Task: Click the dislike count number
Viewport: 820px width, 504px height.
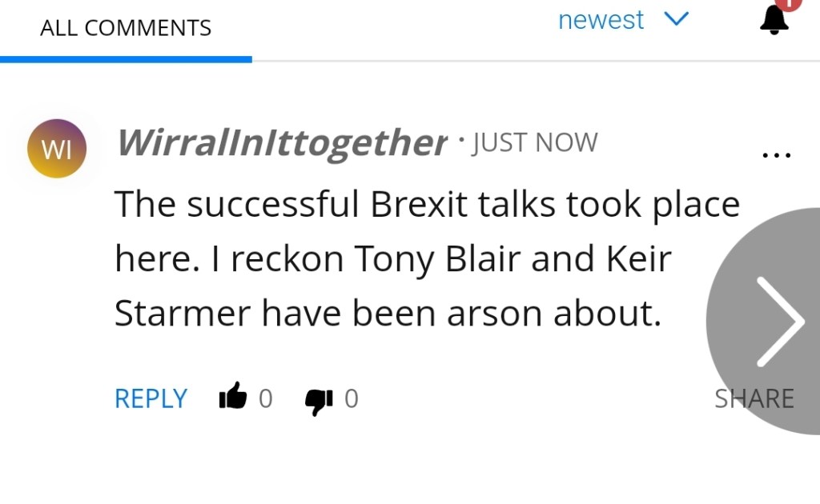Action: click(x=351, y=398)
